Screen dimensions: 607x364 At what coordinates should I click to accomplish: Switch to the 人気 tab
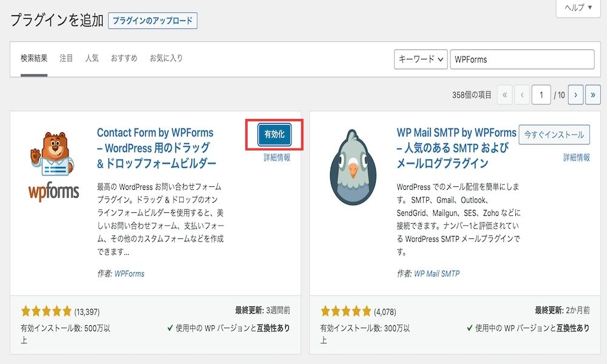[x=92, y=58]
